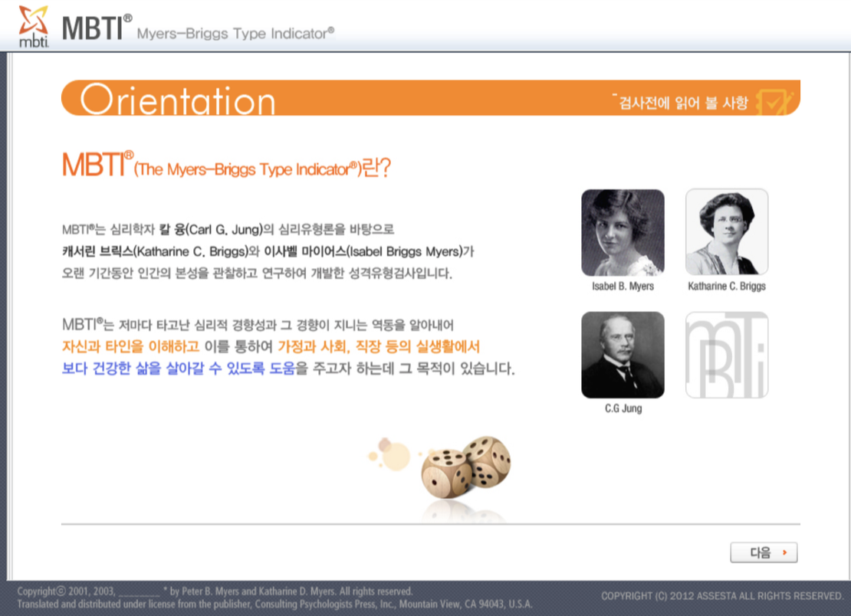Click the 'Isabel B. Myers' caption
851x616 pixels.
click(x=623, y=286)
